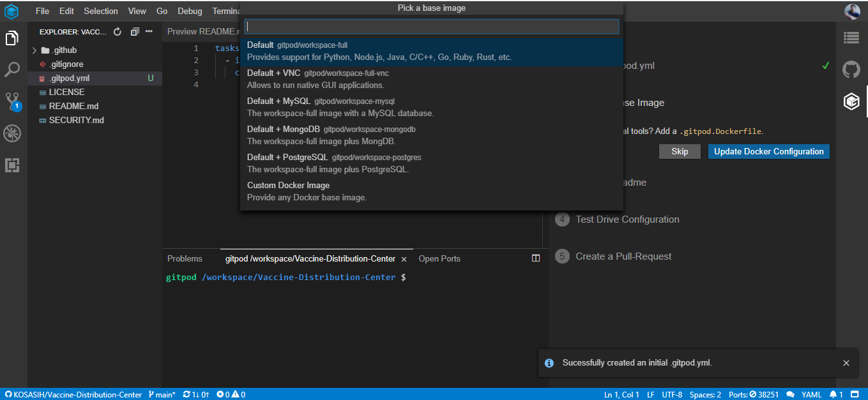Image resolution: width=868 pixels, height=400 pixels.
Task: Select the .gitpod.yml file in Explorer
Action: 95,78
